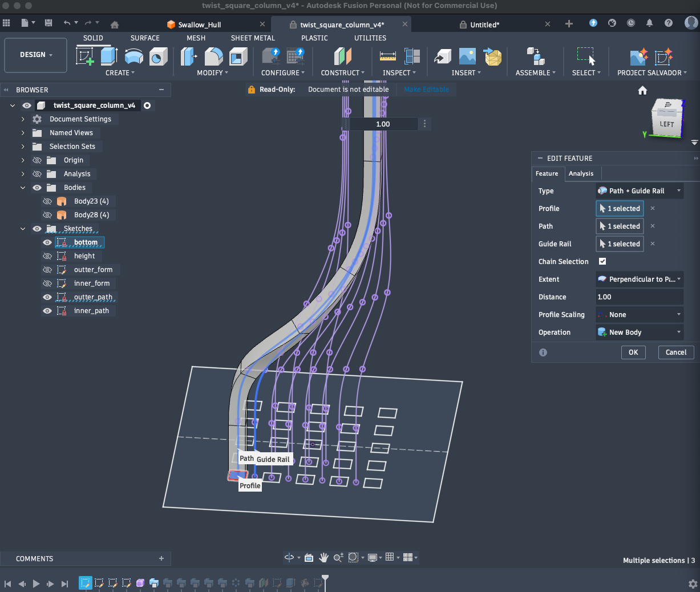Image resolution: width=700 pixels, height=592 pixels.
Task: Open the Type dropdown Path + Guide Rail
Action: coord(639,191)
